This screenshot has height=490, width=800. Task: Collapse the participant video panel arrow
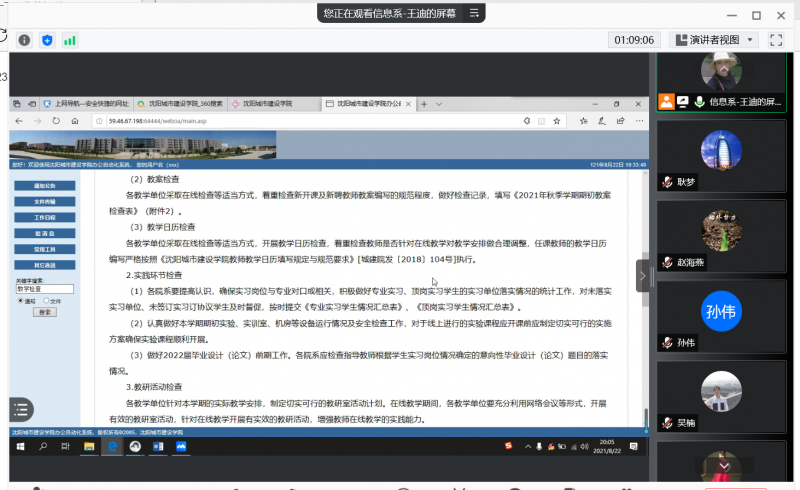pyautogui.click(x=642, y=276)
